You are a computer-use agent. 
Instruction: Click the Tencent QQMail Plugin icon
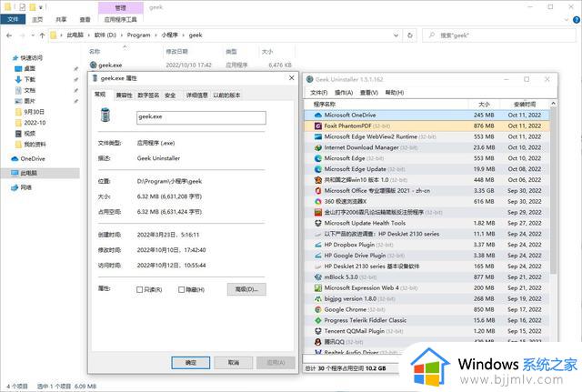click(318, 331)
